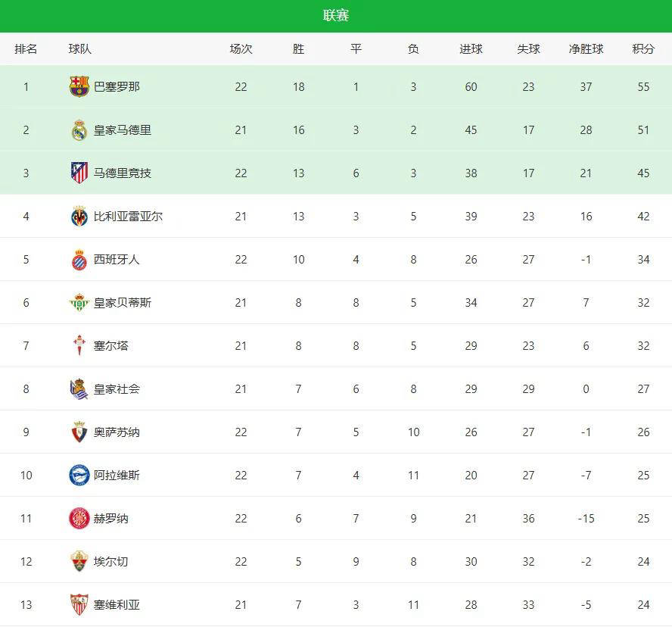Click the 进球 column header
This screenshot has width=672, height=627.
click(471, 48)
